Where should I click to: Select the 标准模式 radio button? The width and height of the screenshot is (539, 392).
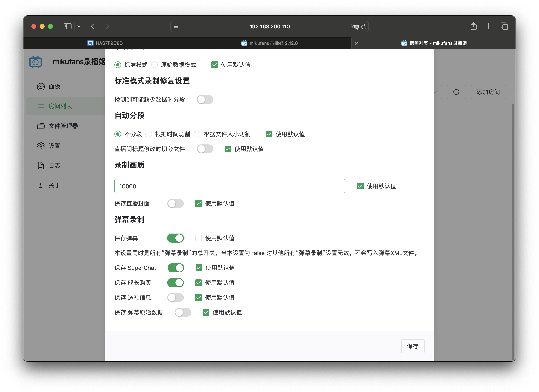pyautogui.click(x=118, y=65)
